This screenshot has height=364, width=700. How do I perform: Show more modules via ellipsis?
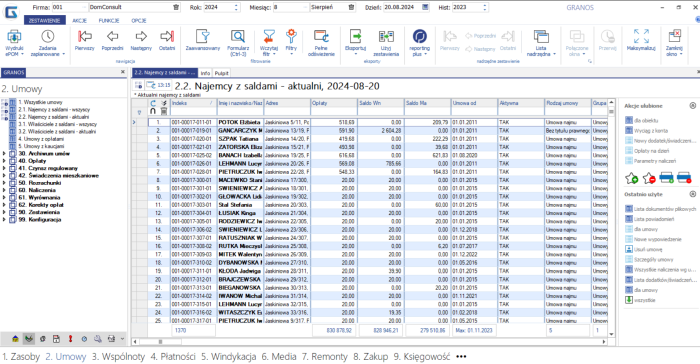pyautogui.click(x=461, y=356)
